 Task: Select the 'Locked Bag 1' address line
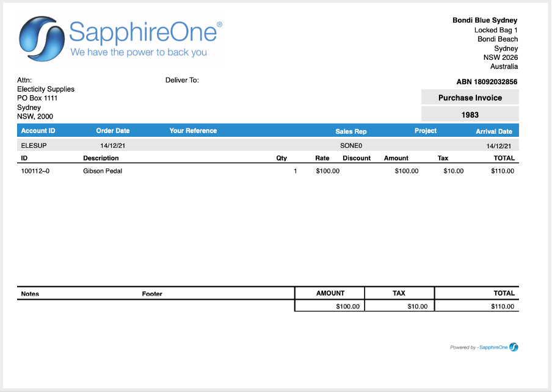[496, 30]
